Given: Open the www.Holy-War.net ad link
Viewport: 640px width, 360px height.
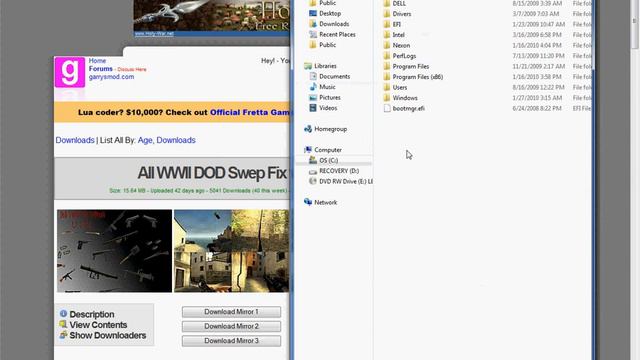Looking at the screenshot, I should [x=154, y=33].
